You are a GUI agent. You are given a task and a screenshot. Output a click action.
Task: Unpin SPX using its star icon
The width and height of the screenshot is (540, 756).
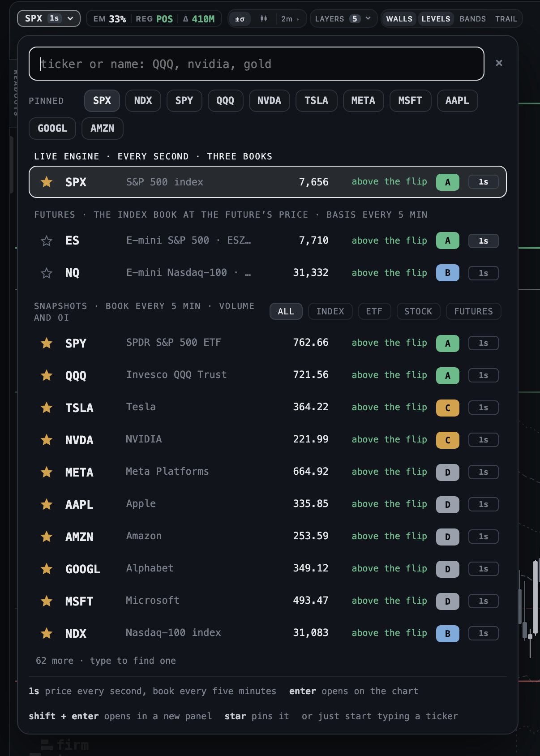click(47, 182)
